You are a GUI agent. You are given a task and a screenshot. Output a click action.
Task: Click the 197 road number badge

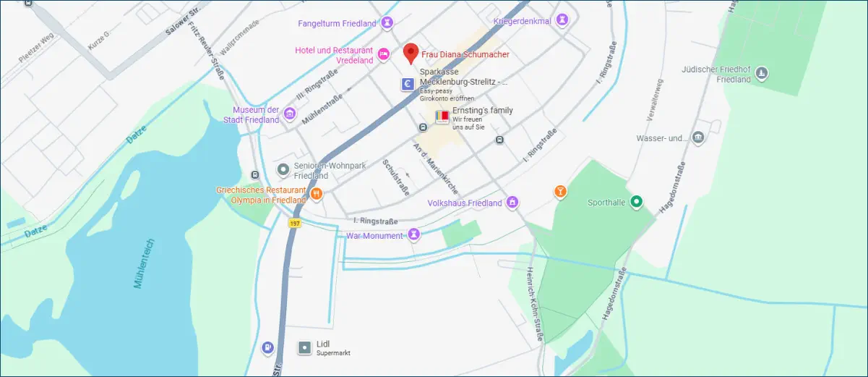(x=294, y=223)
